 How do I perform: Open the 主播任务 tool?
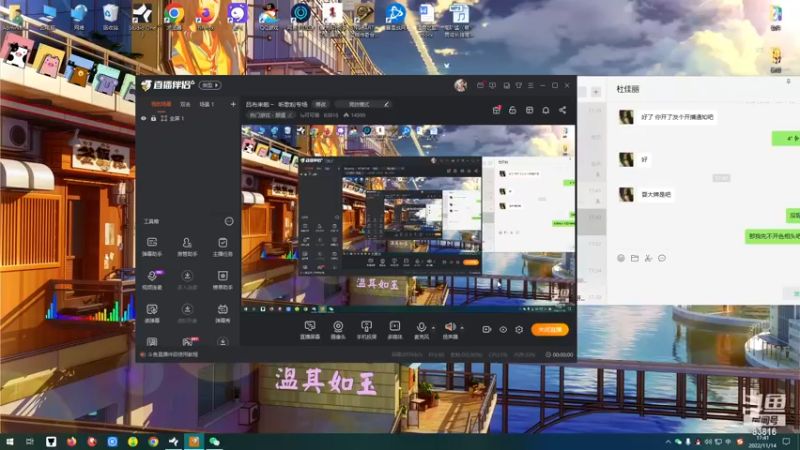tap(222, 246)
